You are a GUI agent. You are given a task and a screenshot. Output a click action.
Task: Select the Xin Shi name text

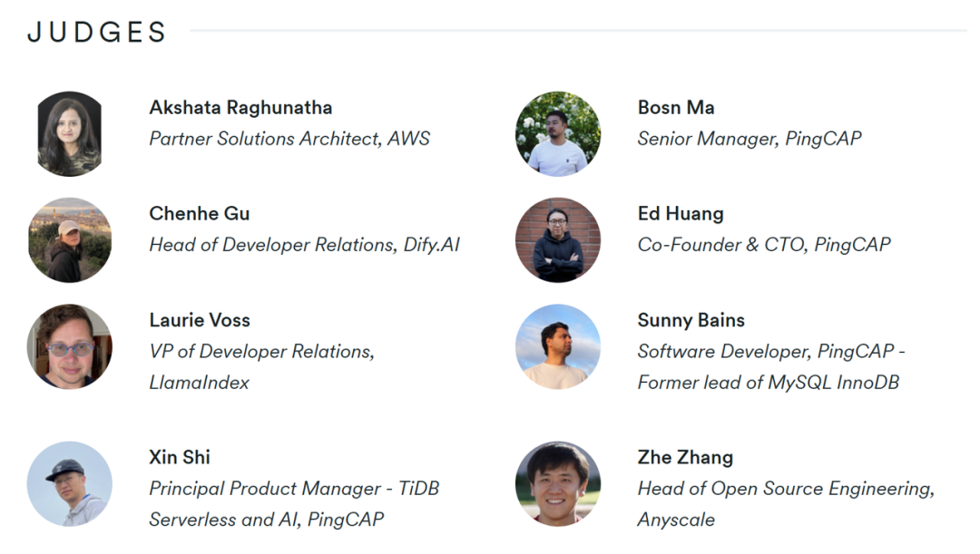(180, 457)
